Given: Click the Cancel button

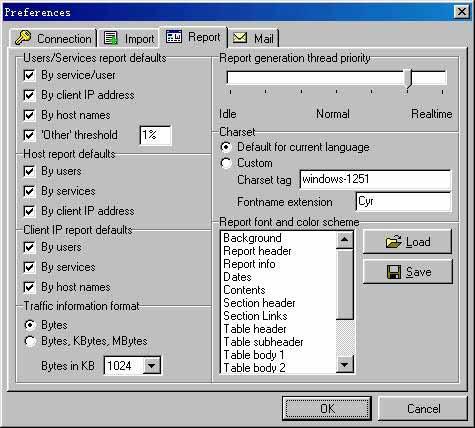Looking at the screenshot, I should click(423, 408).
